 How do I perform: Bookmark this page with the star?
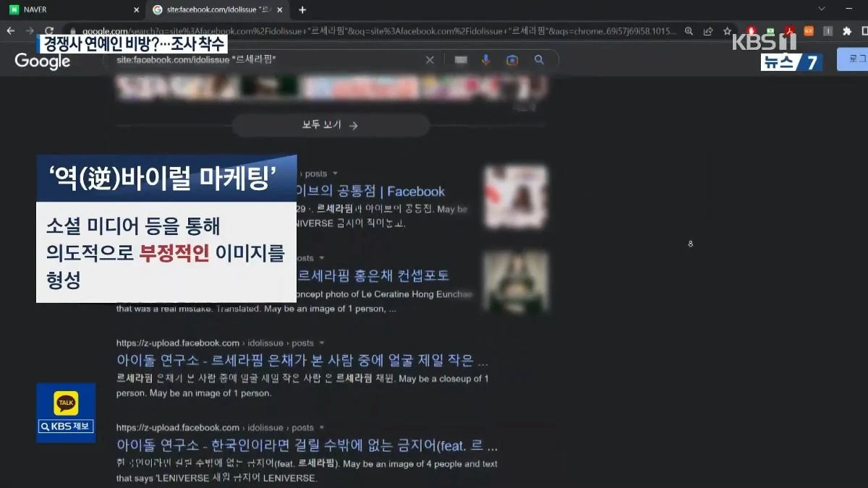pyautogui.click(x=727, y=31)
